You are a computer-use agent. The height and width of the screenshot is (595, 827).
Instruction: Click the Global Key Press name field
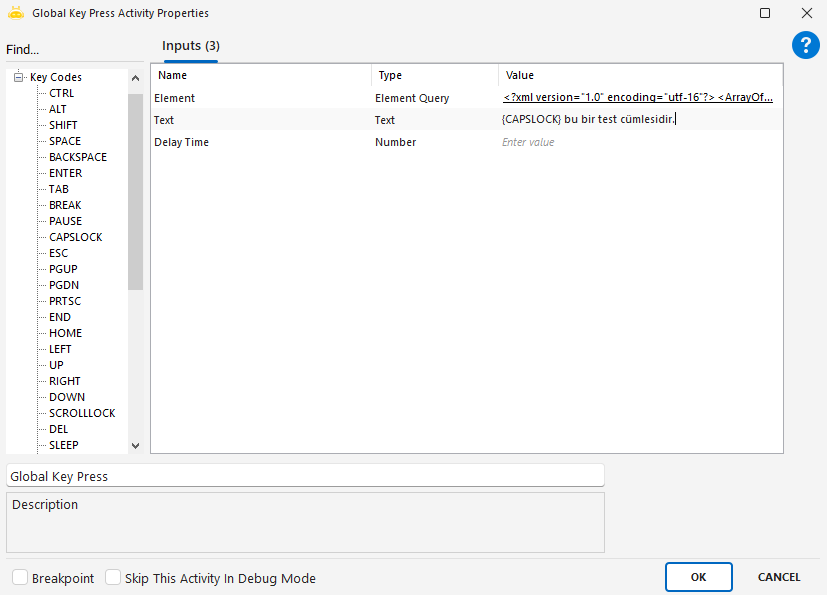[305, 476]
